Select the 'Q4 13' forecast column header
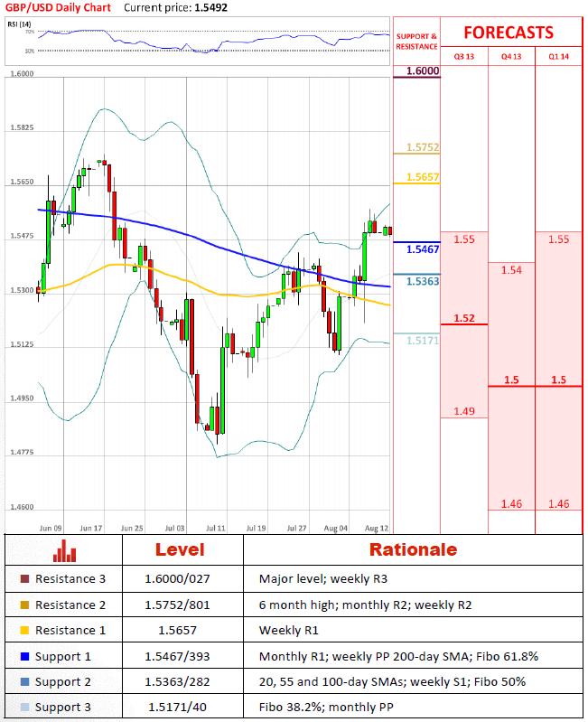The image size is (588, 722). (x=511, y=57)
